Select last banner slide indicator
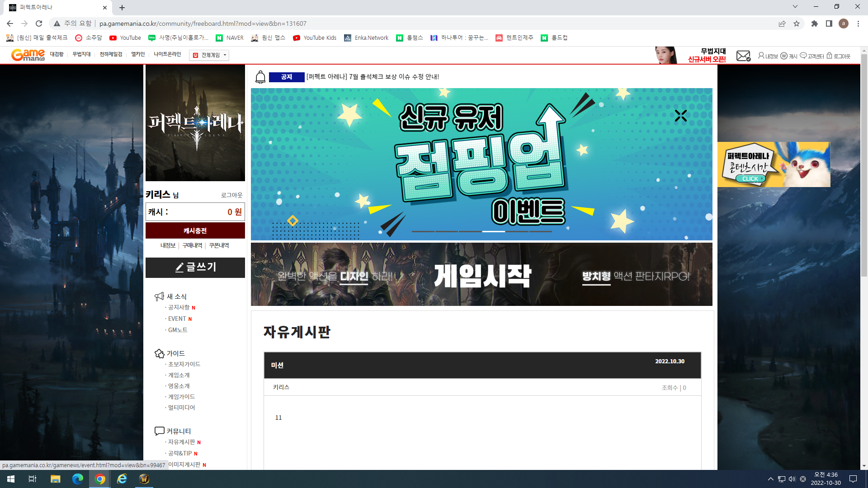Screen dimensions: 868x488 pos(540,231)
